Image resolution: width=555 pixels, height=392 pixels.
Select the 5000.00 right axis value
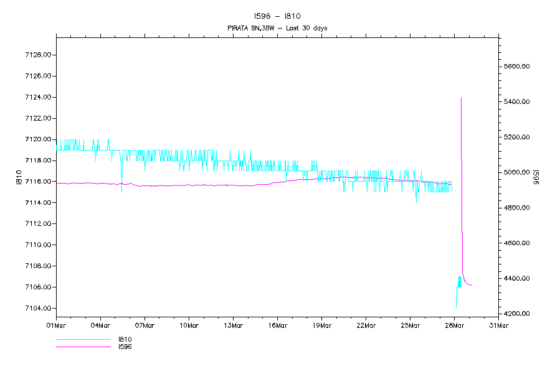[x=517, y=172]
